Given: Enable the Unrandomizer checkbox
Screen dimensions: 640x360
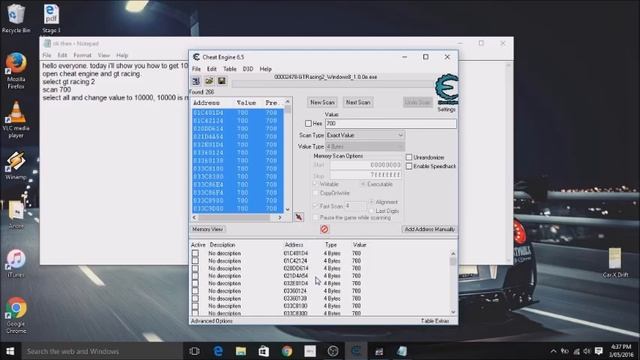Looking at the screenshot, I should [409, 157].
